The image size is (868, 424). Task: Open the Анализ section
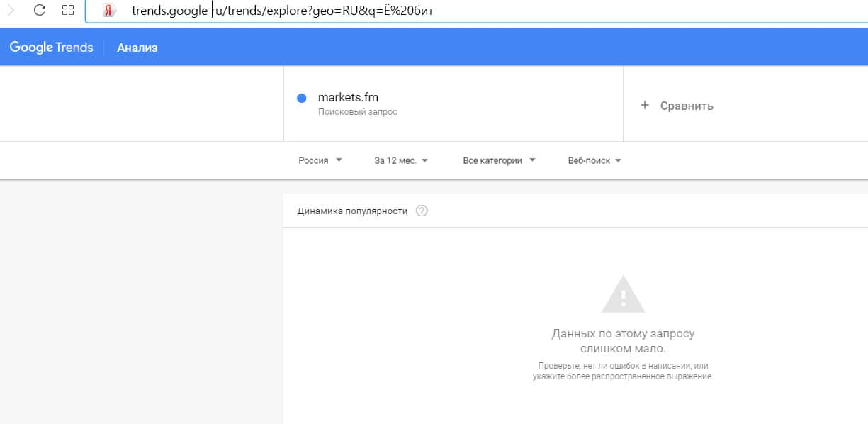click(137, 48)
